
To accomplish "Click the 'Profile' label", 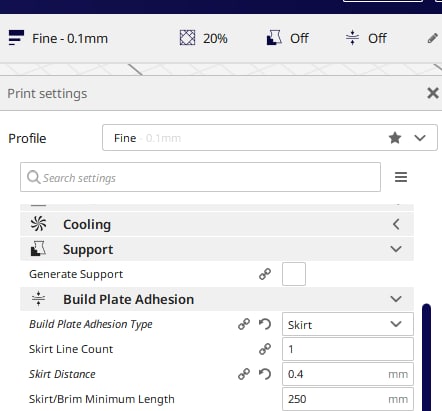I will coord(27,138).
